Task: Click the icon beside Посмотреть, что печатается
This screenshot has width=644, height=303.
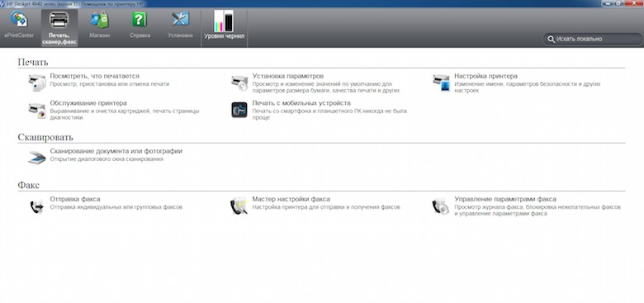Action: coord(36,83)
